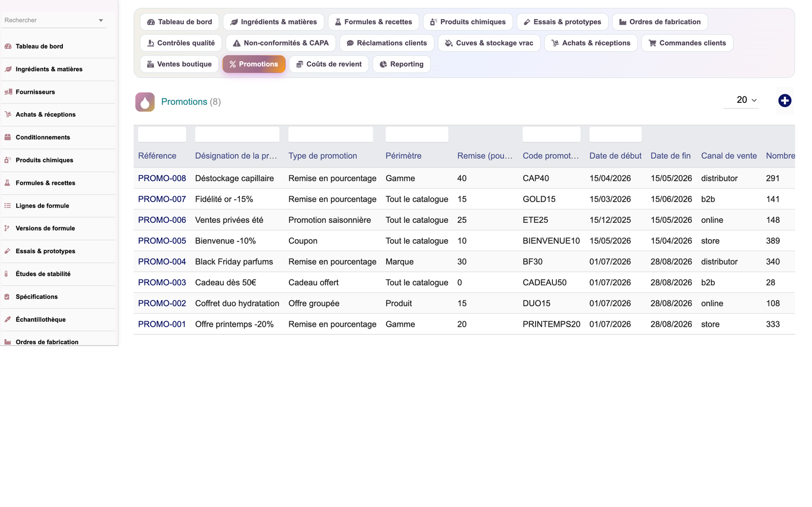Open the Reporting tab
This screenshot has width=812, height=507.
tap(402, 64)
